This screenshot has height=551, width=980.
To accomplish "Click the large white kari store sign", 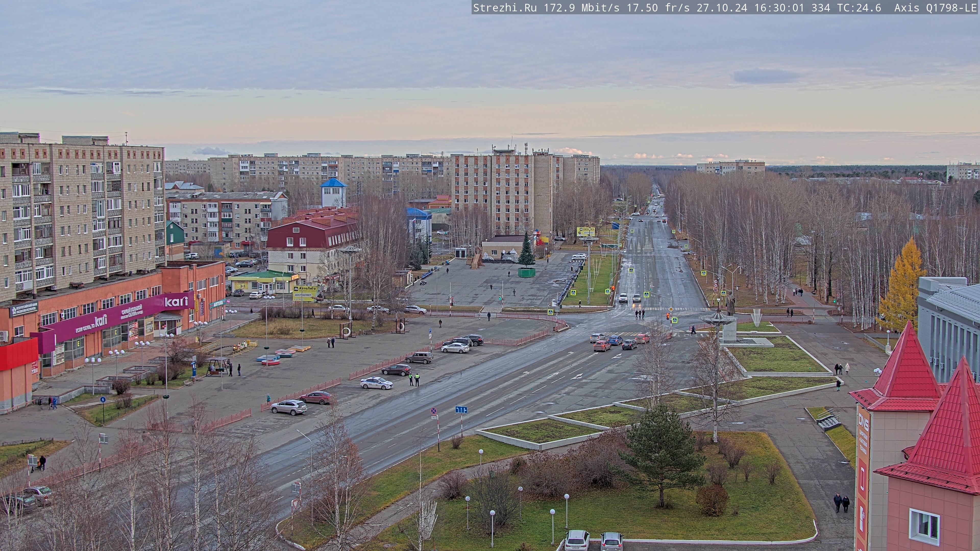I will 176,302.
